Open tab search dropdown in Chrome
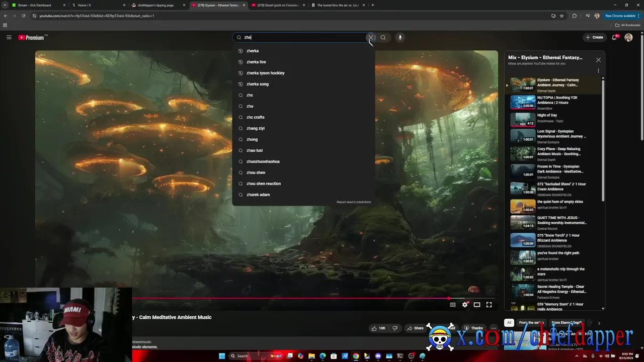This screenshot has height=362, width=644. click(x=5, y=5)
